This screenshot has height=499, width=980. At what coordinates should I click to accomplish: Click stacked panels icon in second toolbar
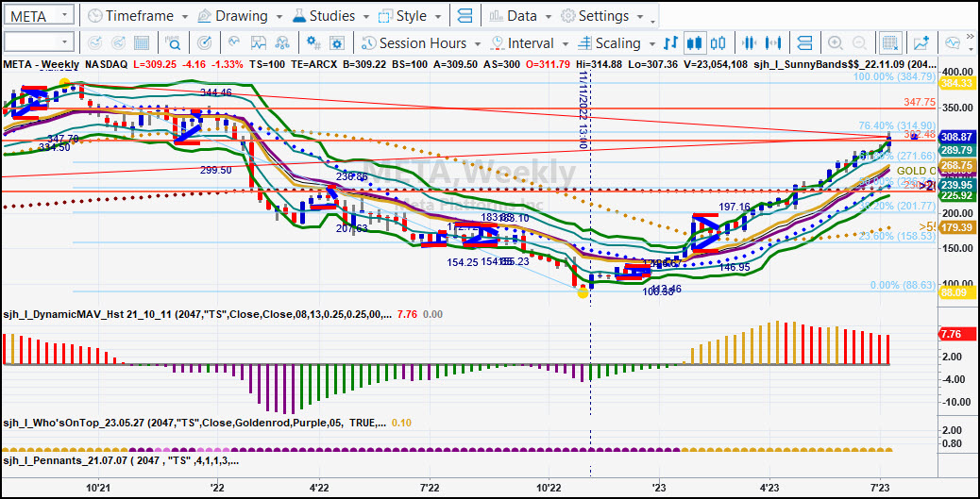(805, 43)
